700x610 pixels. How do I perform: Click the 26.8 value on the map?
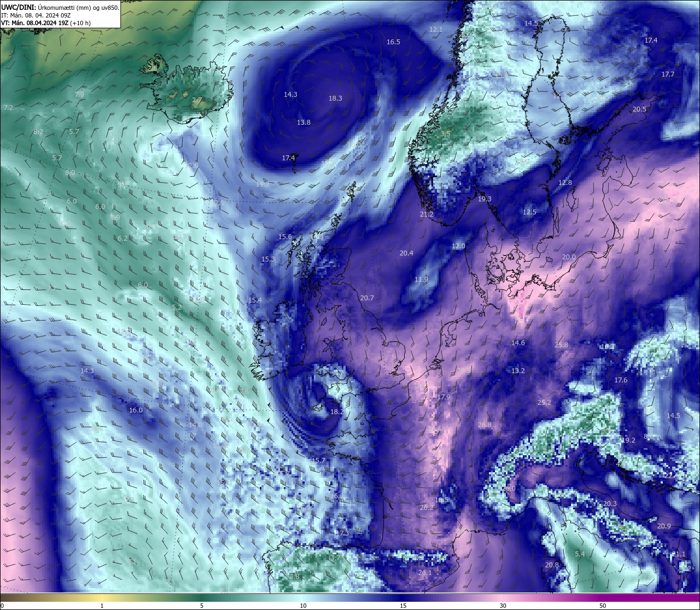tap(485, 425)
